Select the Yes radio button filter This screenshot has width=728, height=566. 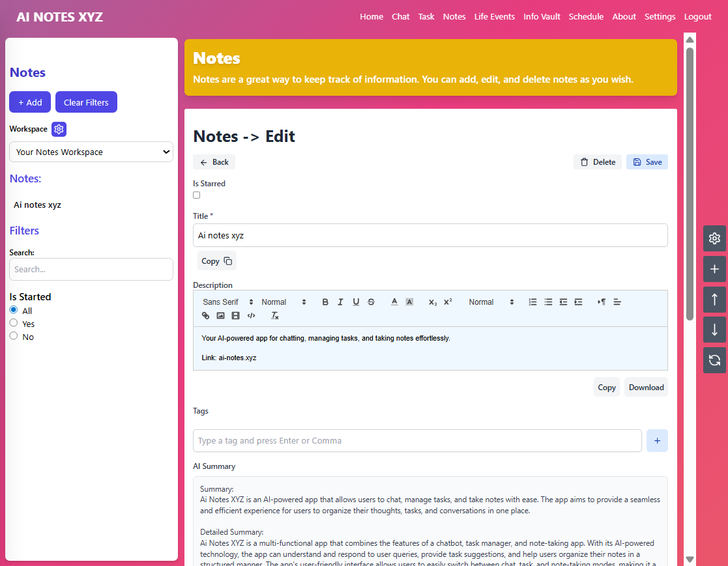tap(14, 323)
